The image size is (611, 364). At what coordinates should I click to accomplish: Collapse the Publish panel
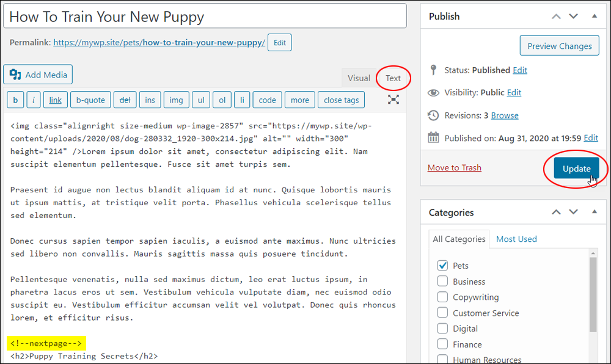pyautogui.click(x=595, y=16)
